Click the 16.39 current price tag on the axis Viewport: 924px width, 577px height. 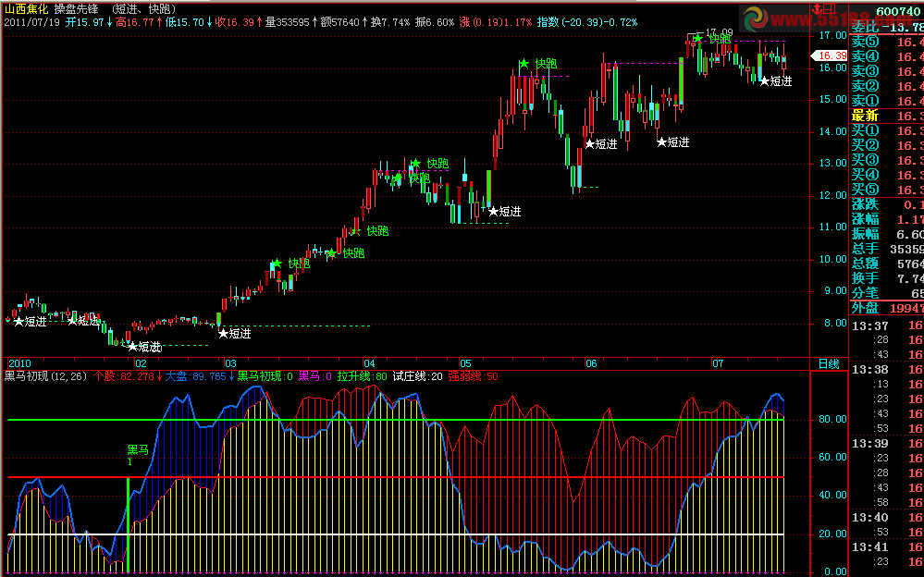coord(828,55)
